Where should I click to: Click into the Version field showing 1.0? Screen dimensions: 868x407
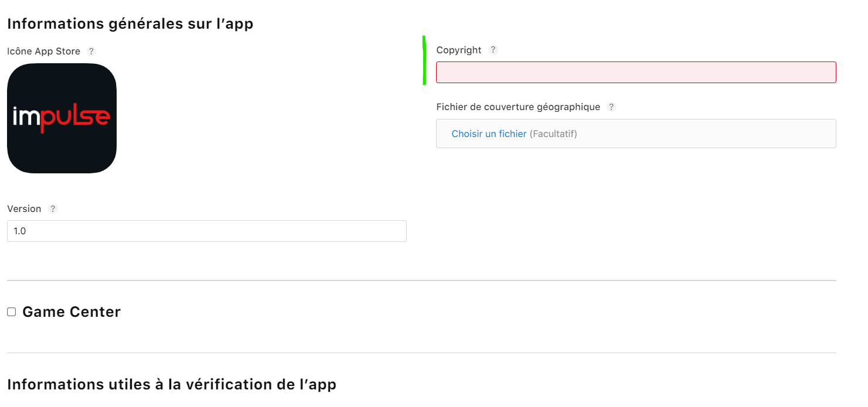206,231
